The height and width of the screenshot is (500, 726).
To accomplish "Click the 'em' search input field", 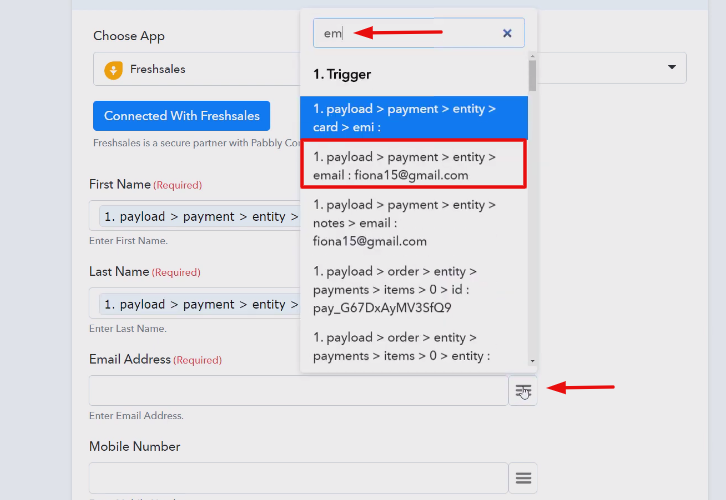I will coord(419,33).
